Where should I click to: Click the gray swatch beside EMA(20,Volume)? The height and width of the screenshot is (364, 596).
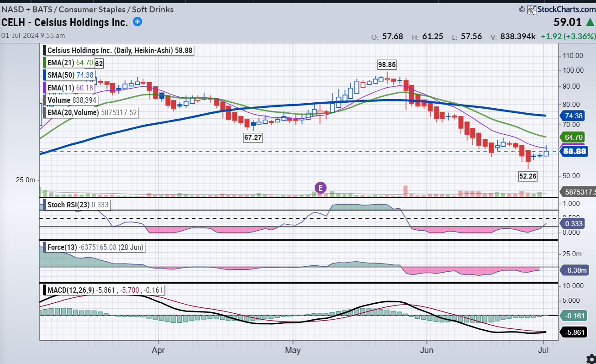click(x=44, y=112)
